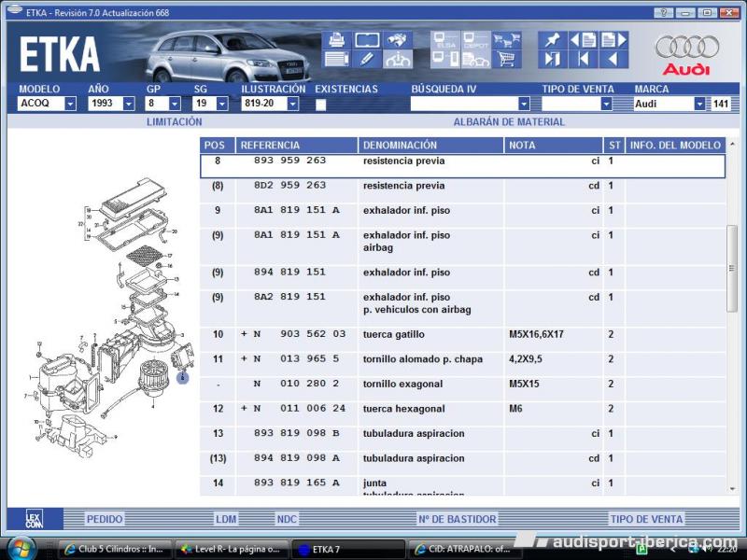Click the frame/full-view rectangle icon
The image size is (747, 560).
coord(367,40)
